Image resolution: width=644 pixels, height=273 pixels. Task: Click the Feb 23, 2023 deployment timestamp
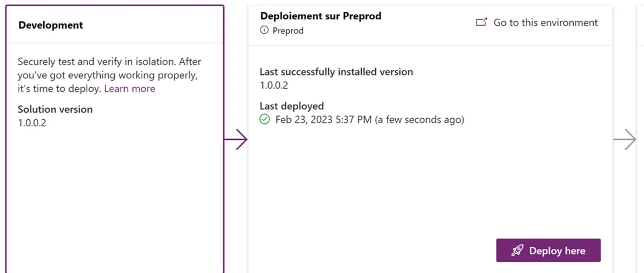point(369,120)
